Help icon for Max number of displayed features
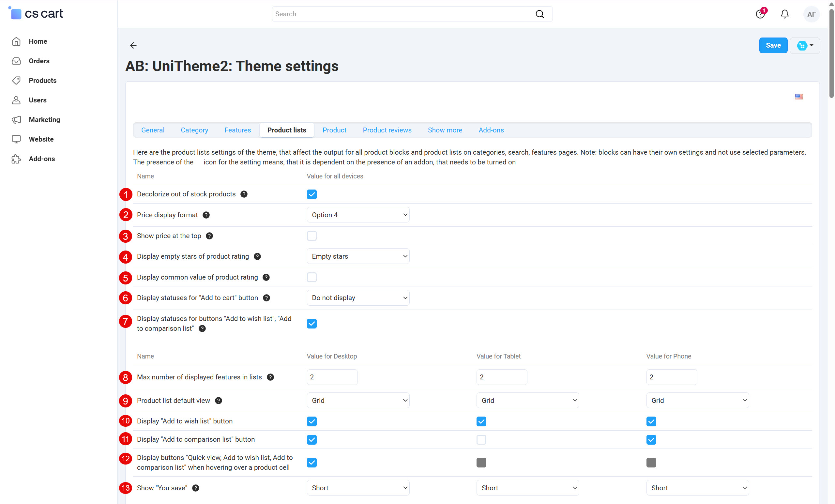Screen dimensions: 835x504 coord(270,377)
